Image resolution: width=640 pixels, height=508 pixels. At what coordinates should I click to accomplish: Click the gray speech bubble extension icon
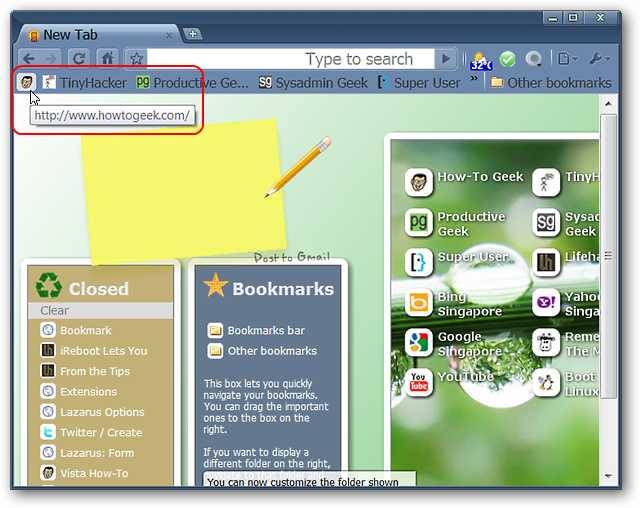tap(534, 59)
